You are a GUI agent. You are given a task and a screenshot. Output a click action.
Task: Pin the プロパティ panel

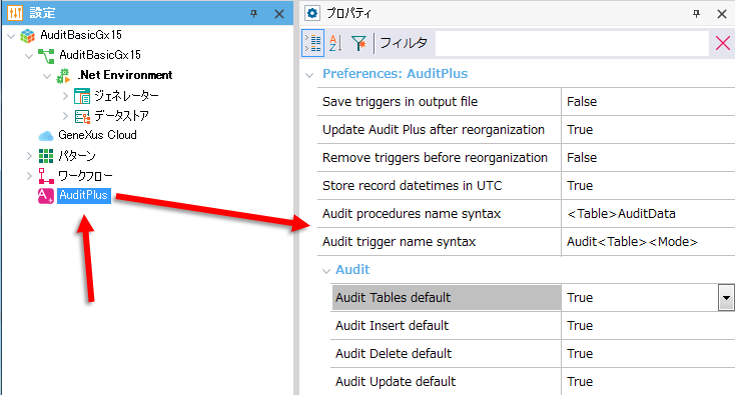pos(697,14)
